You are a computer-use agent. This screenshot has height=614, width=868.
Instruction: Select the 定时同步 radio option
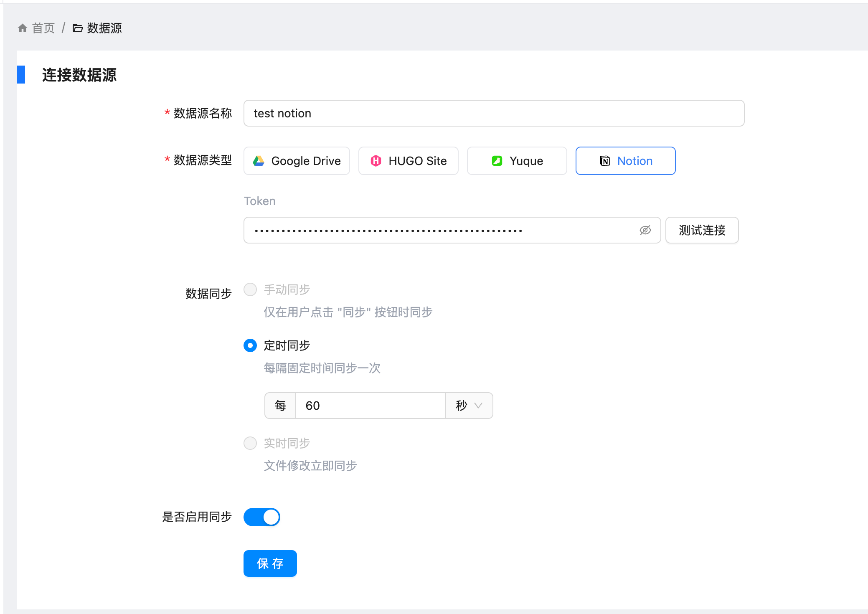(250, 345)
